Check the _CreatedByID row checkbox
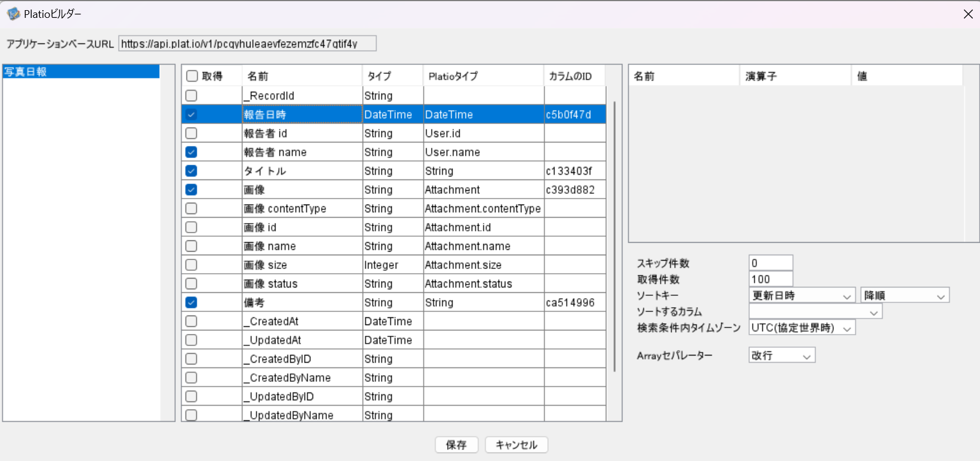 click(191, 358)
